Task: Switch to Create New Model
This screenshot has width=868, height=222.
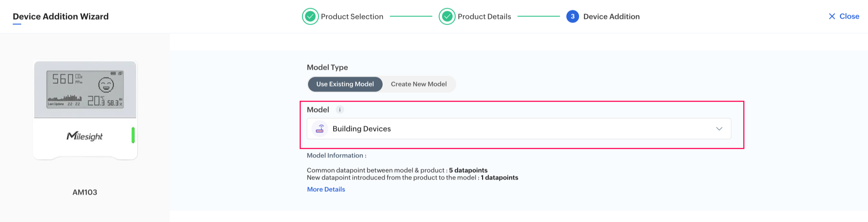Action: pos(418,84)
